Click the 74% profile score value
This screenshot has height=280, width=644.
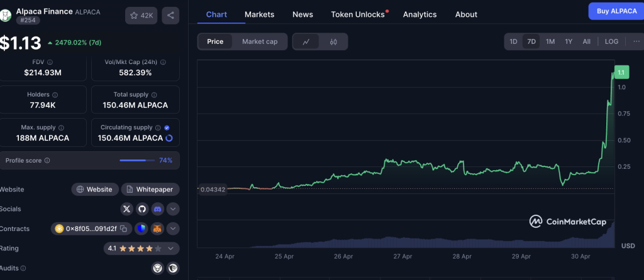(166, 160)
